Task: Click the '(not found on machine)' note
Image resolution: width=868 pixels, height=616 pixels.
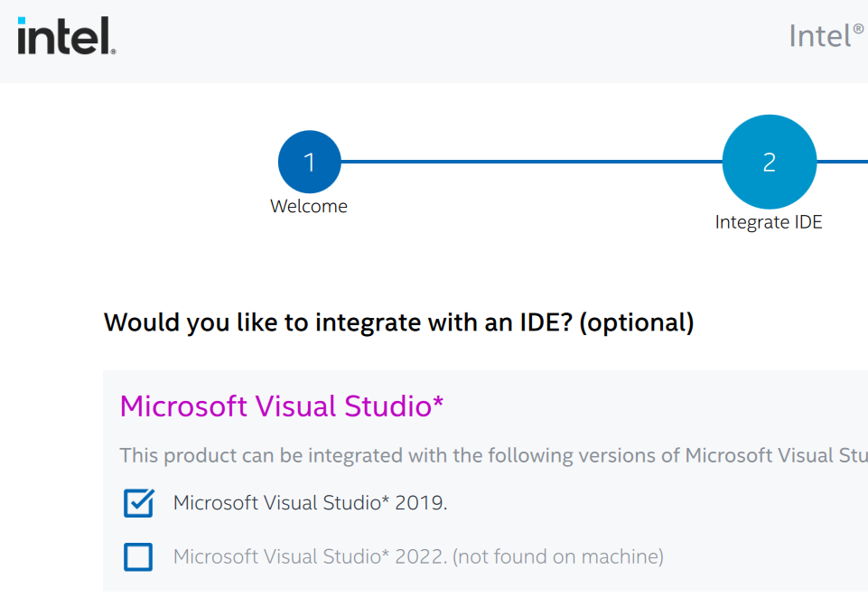Action: [x=558, y=557]
